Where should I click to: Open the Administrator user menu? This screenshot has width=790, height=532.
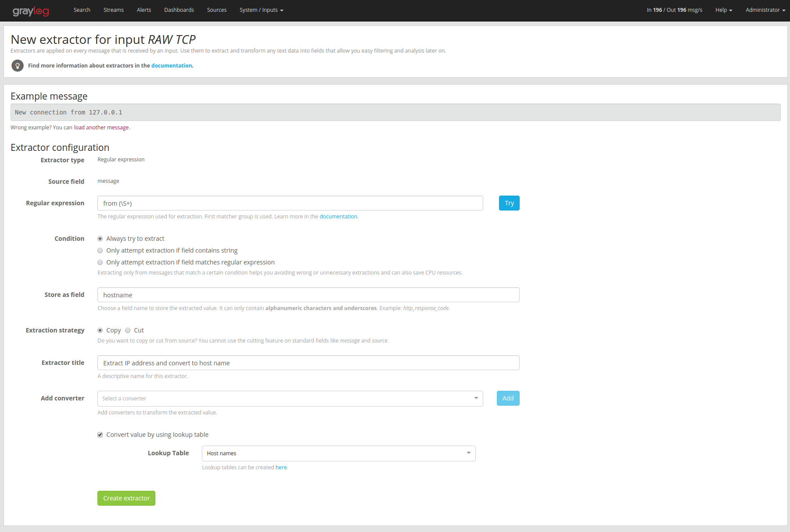pyautogui.click(x=765, y=10)
